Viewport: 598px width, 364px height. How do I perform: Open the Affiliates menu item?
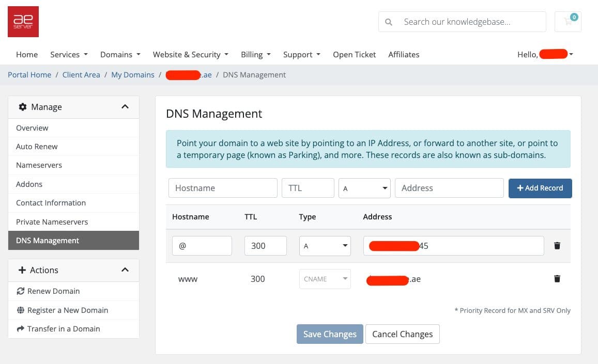(404, 55)
